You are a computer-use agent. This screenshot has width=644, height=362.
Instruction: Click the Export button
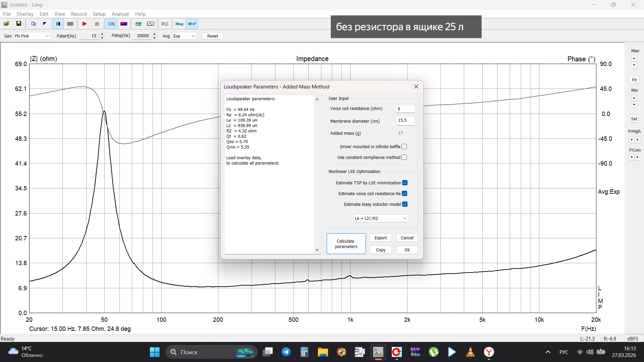(380, 238)
